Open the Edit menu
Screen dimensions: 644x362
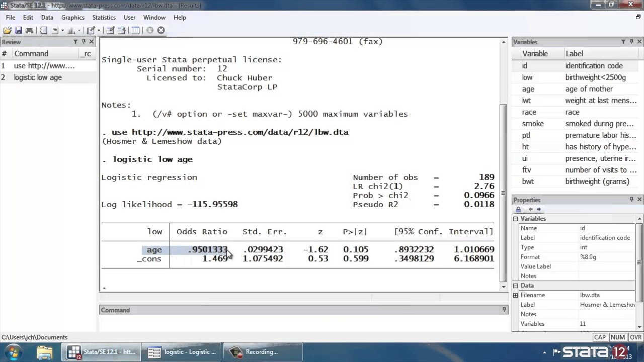point(28,18)
